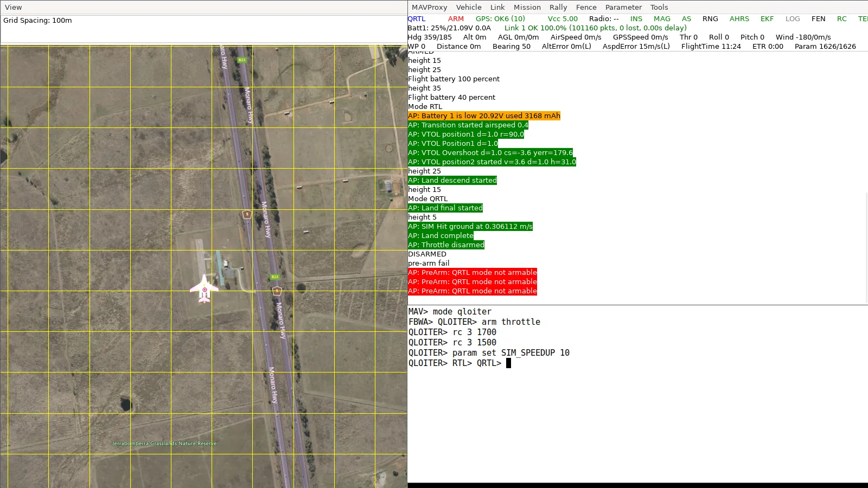
Task: Click the 'Mode RTL' console line
Action: (x=425, y=106)
